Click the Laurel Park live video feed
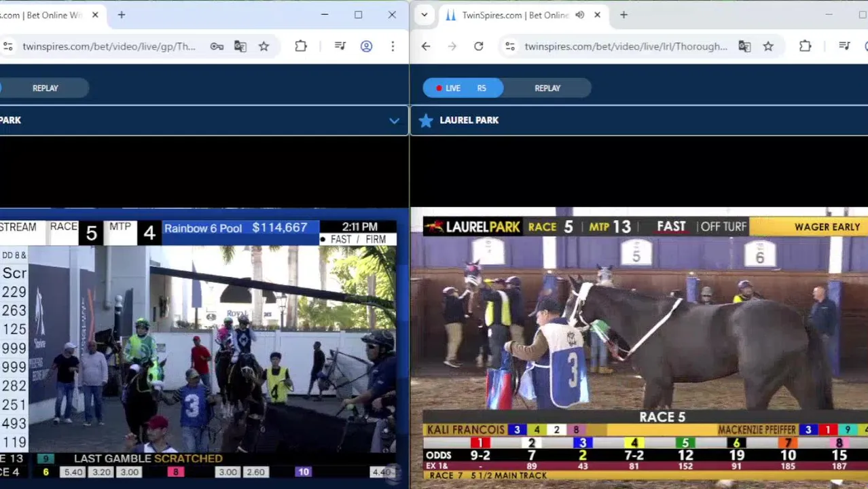Viewport: 868px width, 489px height. (x=639, y=346)
